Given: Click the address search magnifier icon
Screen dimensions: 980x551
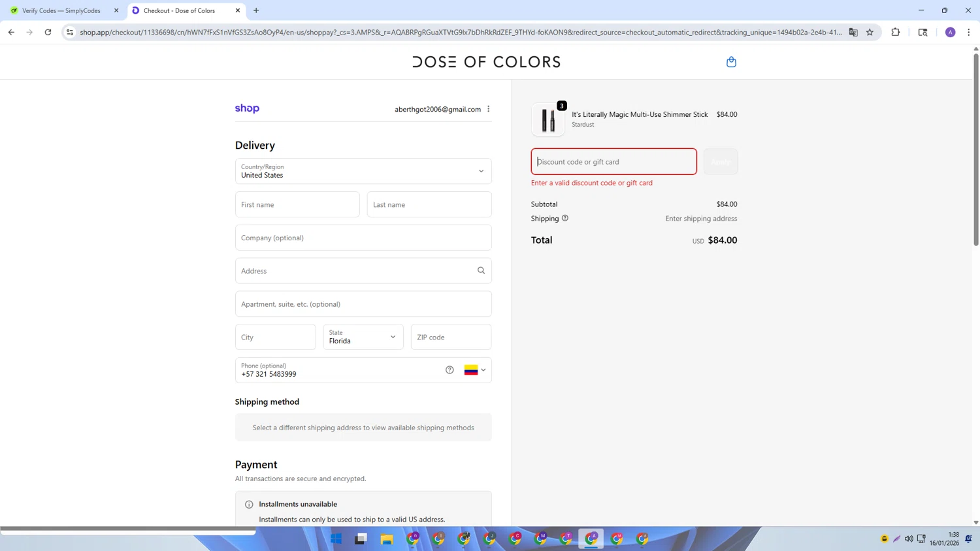Looking at the screenshot, I should [x=481, y=270].
